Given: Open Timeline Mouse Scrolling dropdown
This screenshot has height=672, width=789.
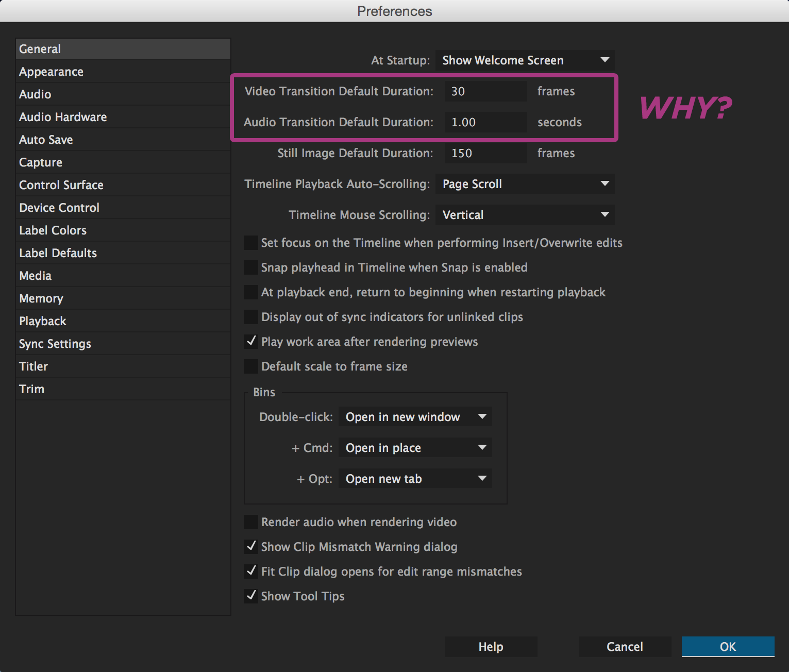Looking at the screenshot, I should (525, 215).
